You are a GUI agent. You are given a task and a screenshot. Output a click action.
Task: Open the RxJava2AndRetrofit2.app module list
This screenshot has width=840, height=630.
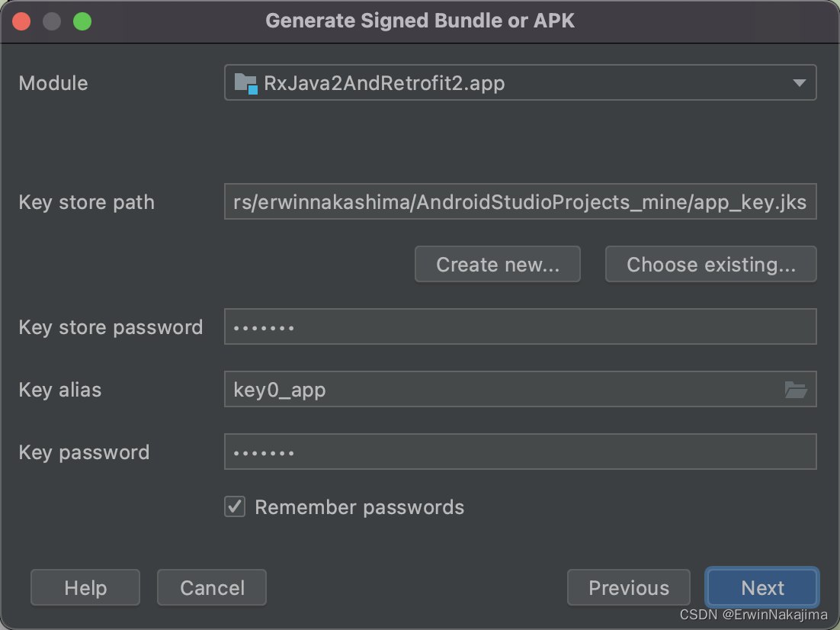[x=801, y=82]
